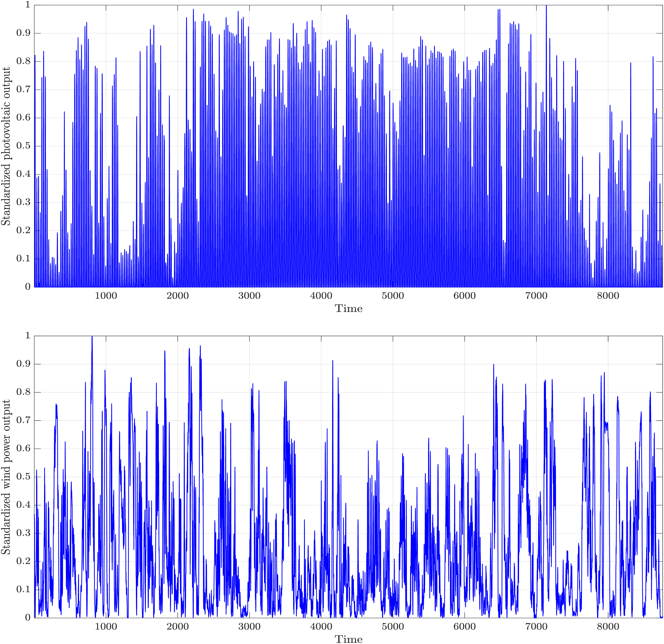This screenshot has width=664, height=644.
Task: Click the photovoltaic plot's 'Time' axis label
Action: [348, 309]
